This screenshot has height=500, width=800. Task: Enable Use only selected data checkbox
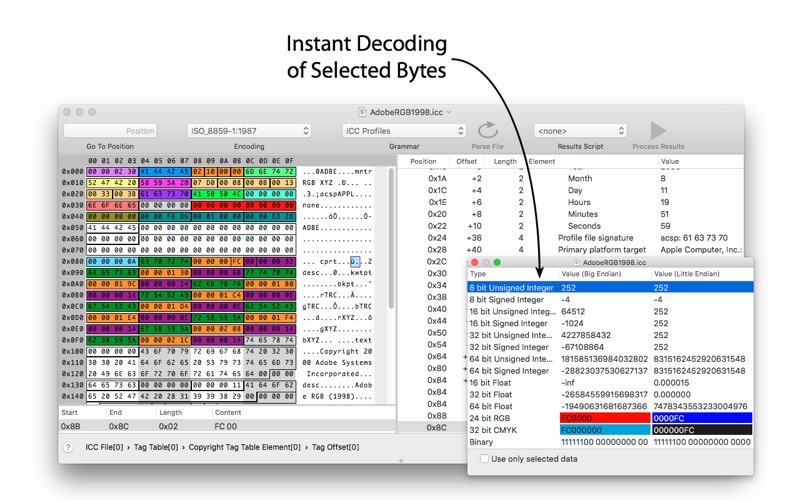485,458
